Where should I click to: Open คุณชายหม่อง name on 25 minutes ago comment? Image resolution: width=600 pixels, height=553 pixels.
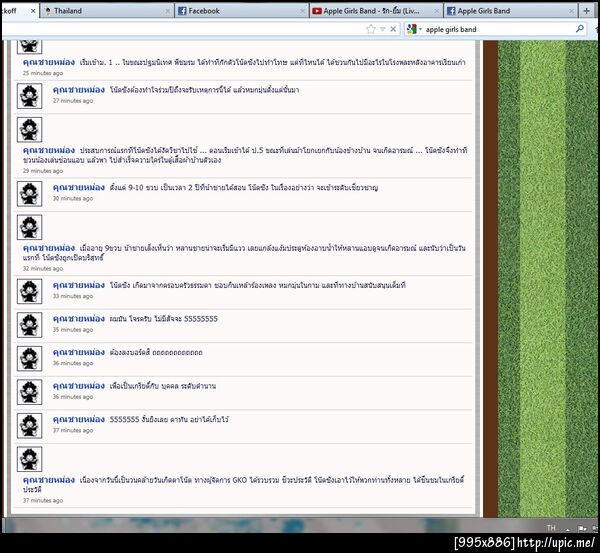pyautogui.click(x=49, y=62)
